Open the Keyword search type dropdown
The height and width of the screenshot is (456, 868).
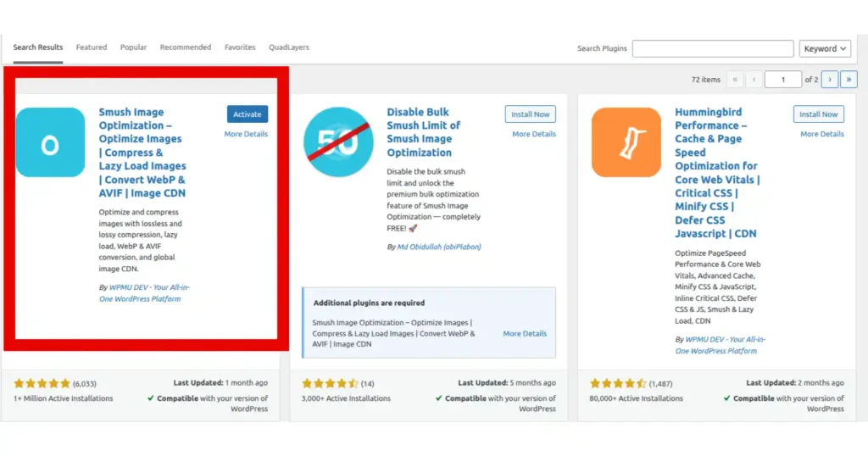[825, 48]
